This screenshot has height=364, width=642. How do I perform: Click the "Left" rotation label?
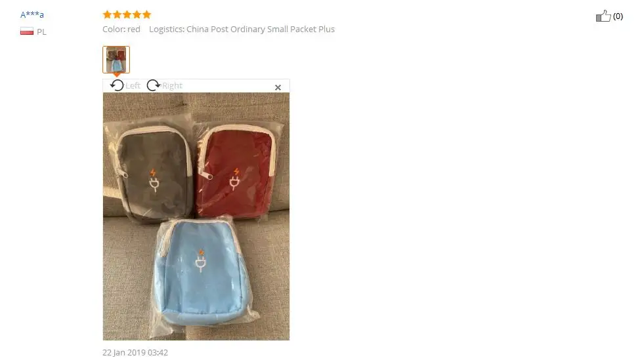[x=133, y=85]
